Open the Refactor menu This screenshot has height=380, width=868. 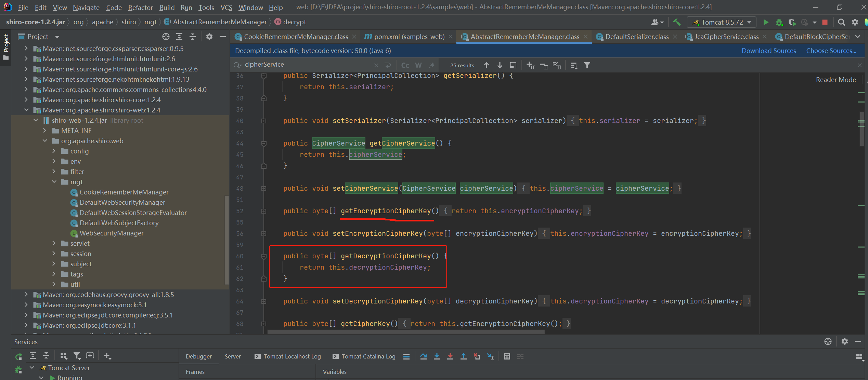(x=140, y=7)
